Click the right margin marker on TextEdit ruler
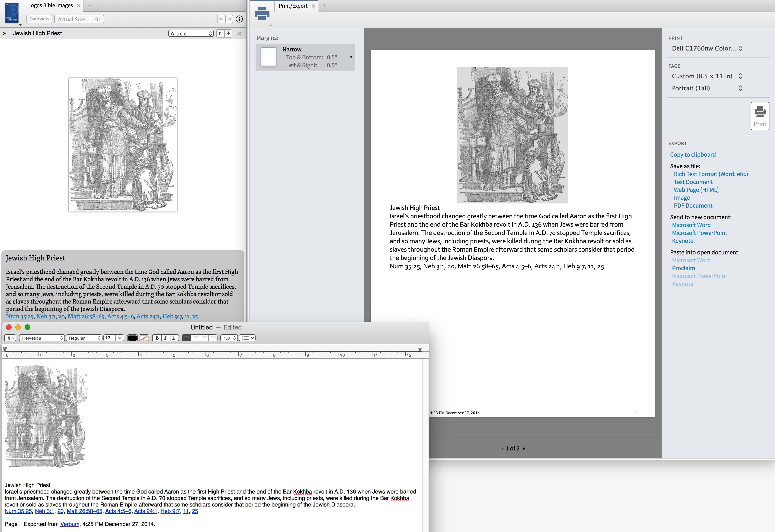The width and height of the screenshot is (775, 532). pos(420,350)
